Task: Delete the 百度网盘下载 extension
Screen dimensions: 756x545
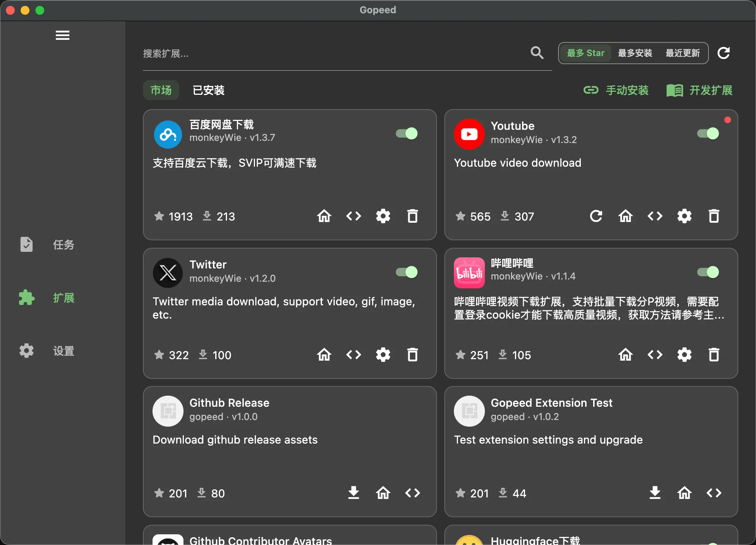Action: coord(412,216)
